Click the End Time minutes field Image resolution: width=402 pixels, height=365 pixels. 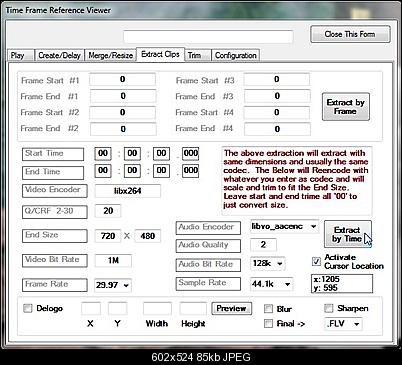(x=132, y=171)
